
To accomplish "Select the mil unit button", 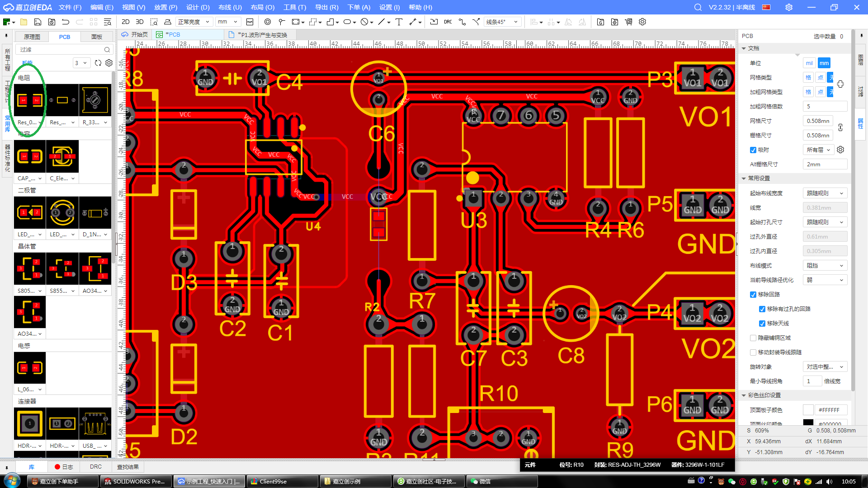I will [809, 63].
